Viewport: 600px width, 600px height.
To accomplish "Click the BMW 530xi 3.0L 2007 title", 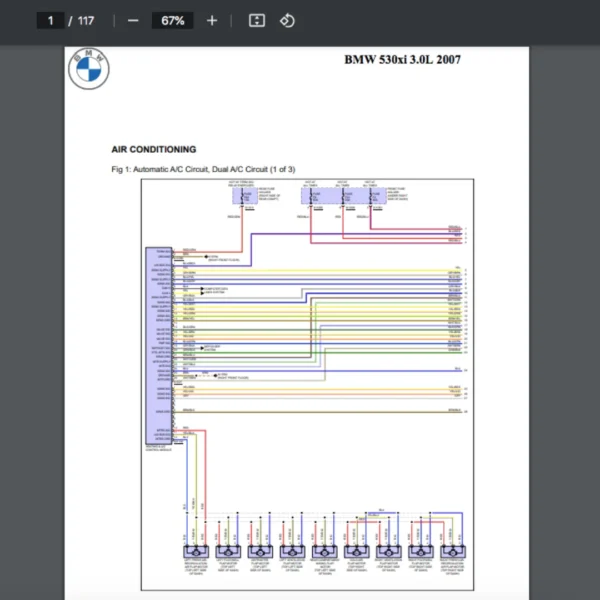I will [x=402, y=60].
